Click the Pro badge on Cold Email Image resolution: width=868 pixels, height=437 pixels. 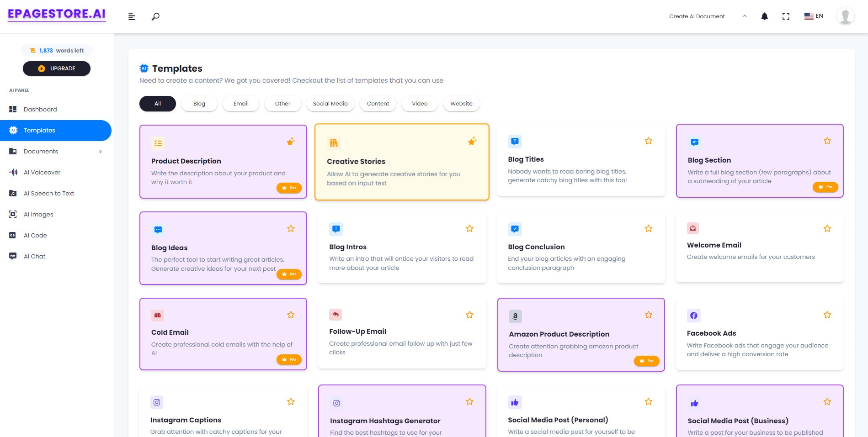(289, 359)
